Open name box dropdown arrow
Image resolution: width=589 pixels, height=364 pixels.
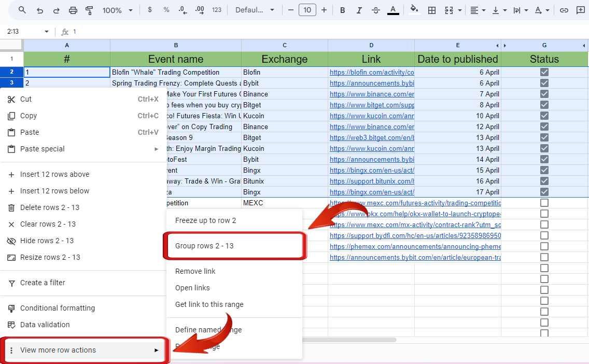tap(47, 32)
